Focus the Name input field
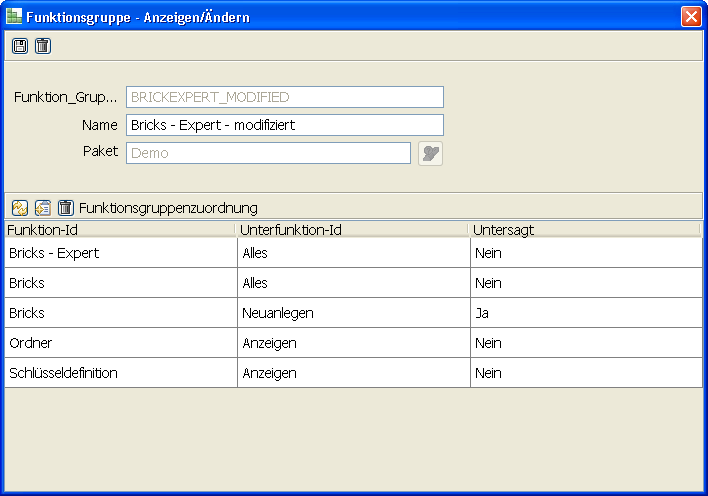Screen dimensions: 708x496 [284, 125]
